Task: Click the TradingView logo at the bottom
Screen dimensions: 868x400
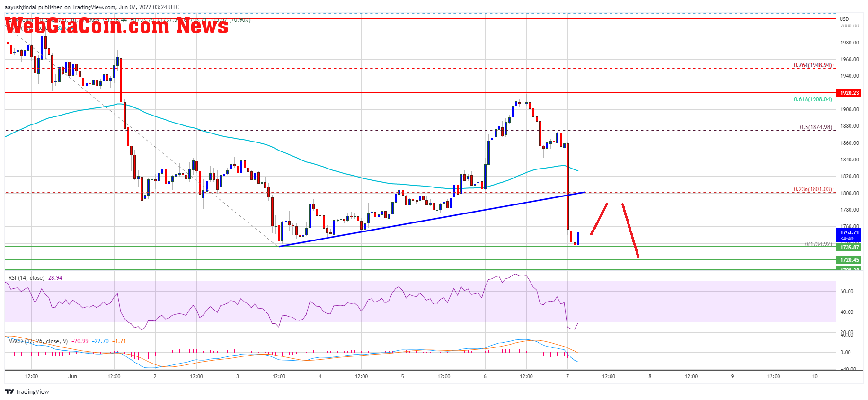Action: 27,391
